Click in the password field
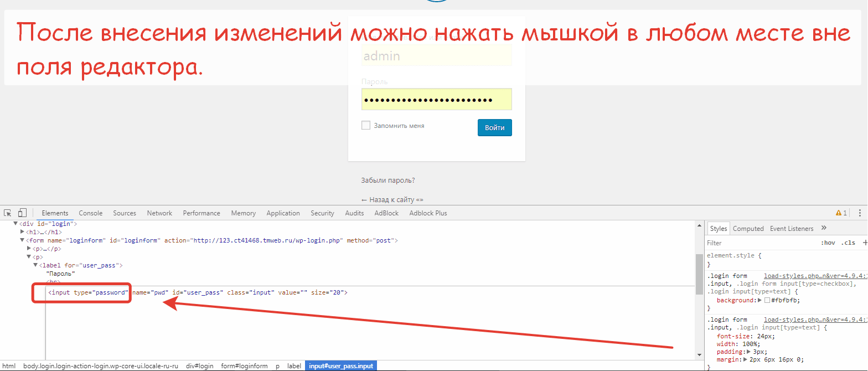This screenshot has width=868, height=371. point(437,99)
